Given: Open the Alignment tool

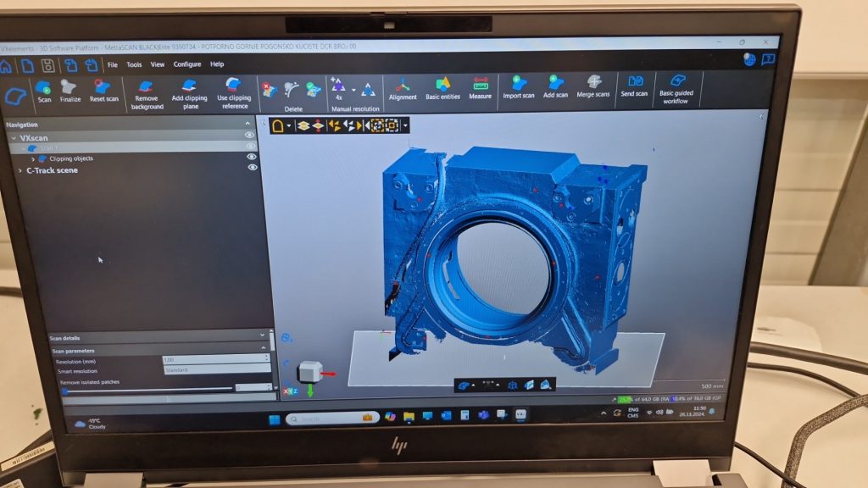Looking at the screenshot, I should pos(403,87).
